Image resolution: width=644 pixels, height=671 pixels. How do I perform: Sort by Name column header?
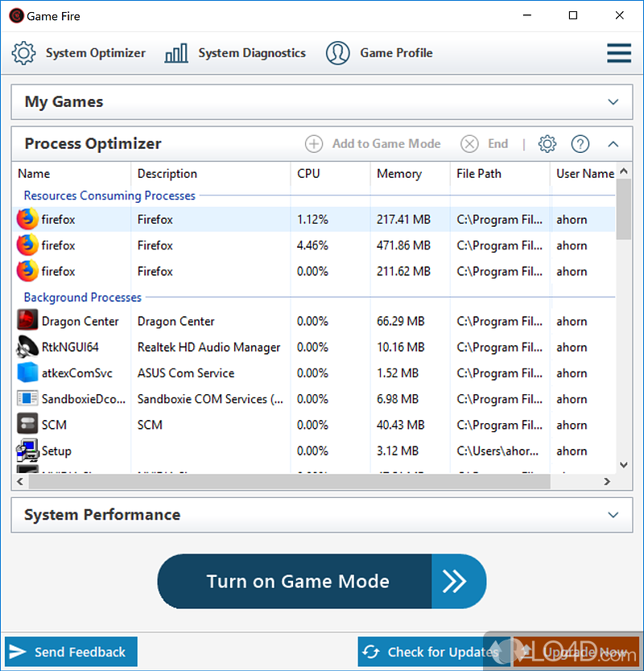coord(71,174)
